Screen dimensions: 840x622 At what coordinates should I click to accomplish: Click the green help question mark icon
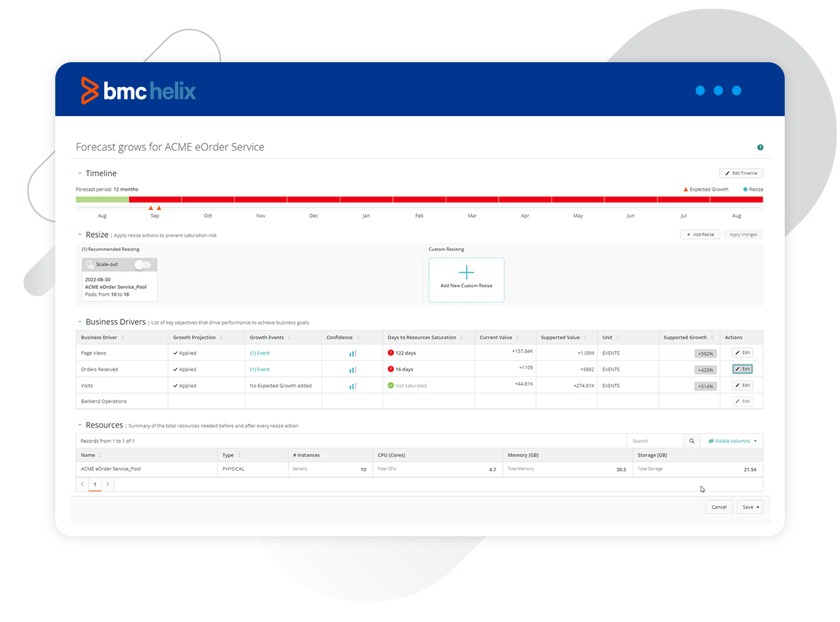coord(760,147)
